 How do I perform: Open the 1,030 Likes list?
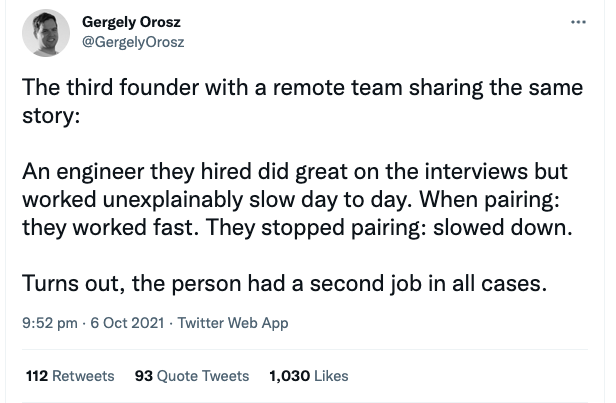coord(309,376)
